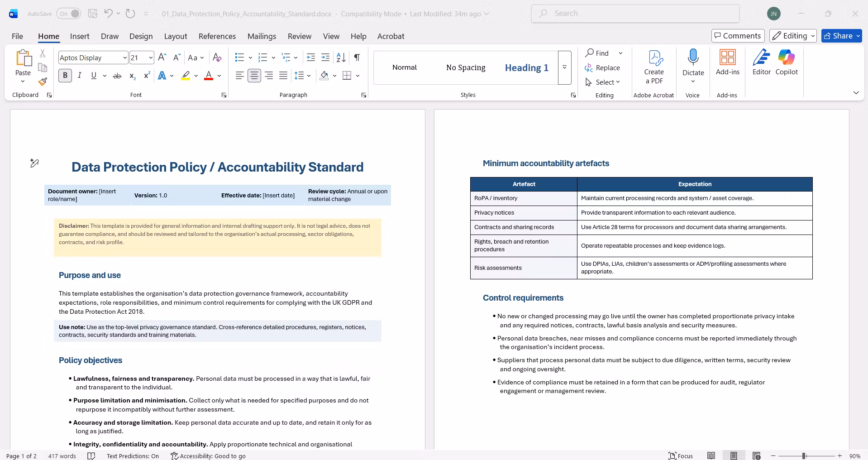The image size is (868, 460).
Task: Clear all formatting icon
Action: click(217, 57)
